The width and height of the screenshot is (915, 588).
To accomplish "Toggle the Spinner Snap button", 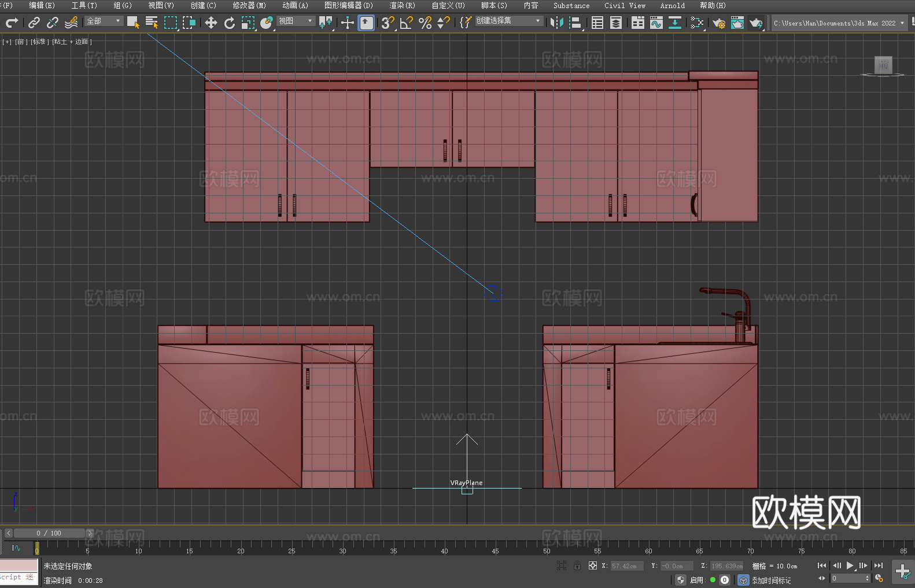I will point(444,23).
